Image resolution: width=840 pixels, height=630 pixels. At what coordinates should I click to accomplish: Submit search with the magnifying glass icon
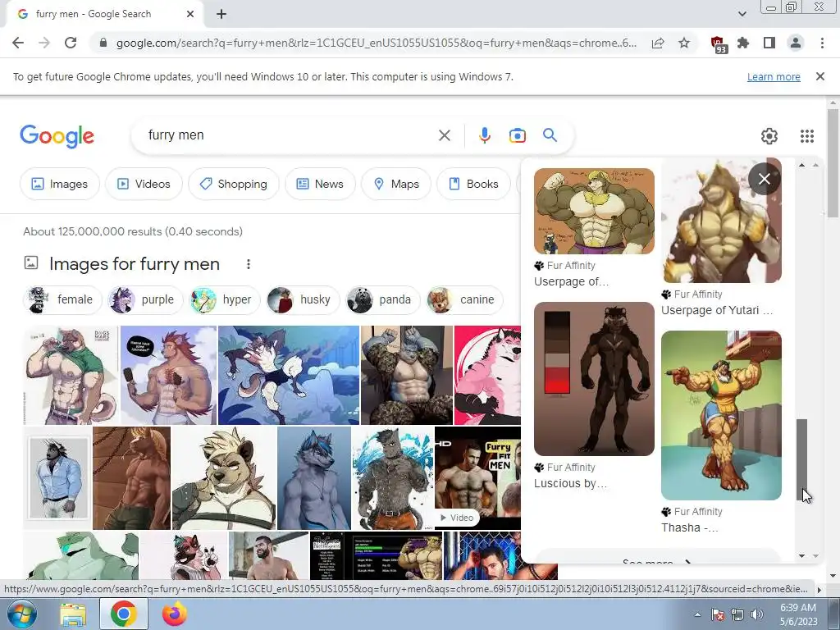click(x=550, y=135)
